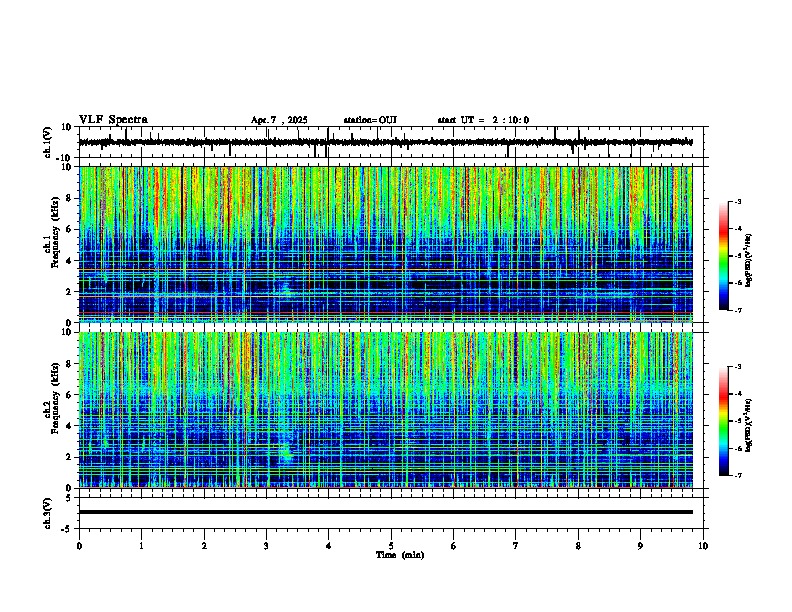The image size is (792, 612).
Task: Click the log(PSD) label beside ch.1 color bar
Action: (749, 261)
